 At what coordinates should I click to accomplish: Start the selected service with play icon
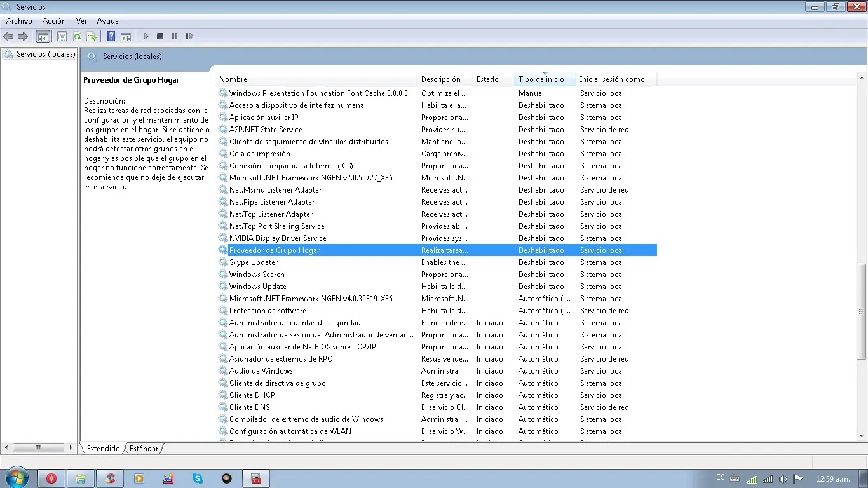click(146, 36)
